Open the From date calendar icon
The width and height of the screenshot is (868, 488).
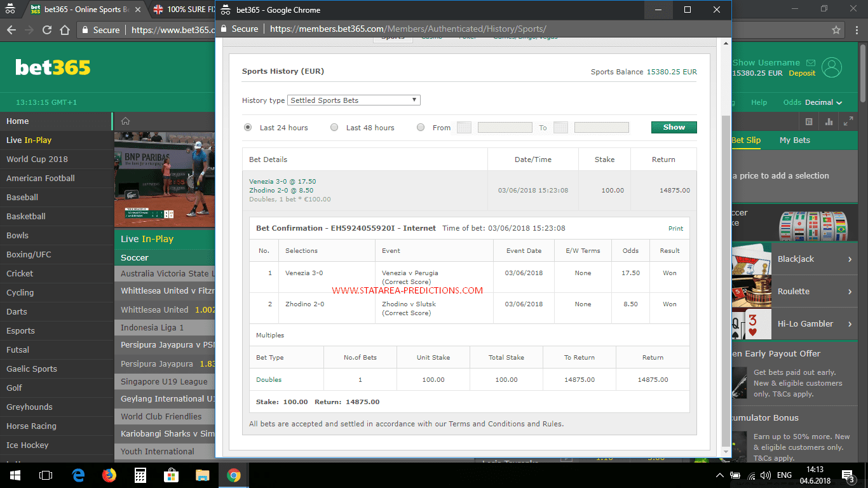[464, 128]
